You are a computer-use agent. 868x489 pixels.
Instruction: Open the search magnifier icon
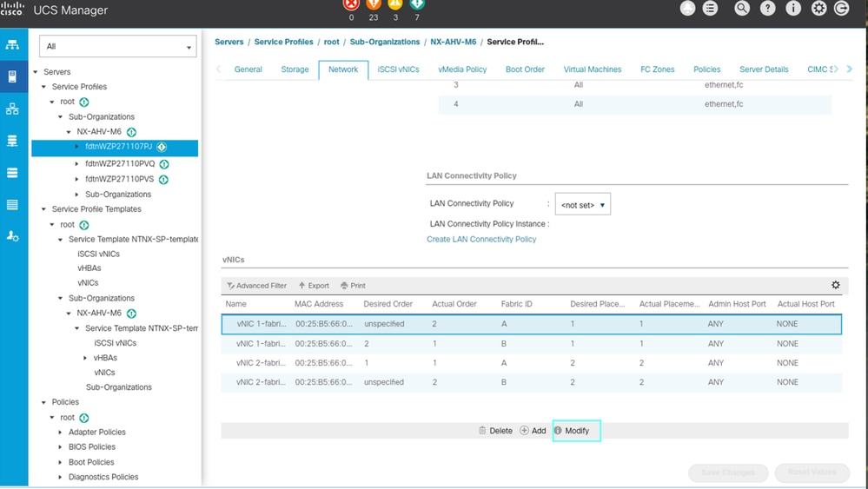(742, 9)
